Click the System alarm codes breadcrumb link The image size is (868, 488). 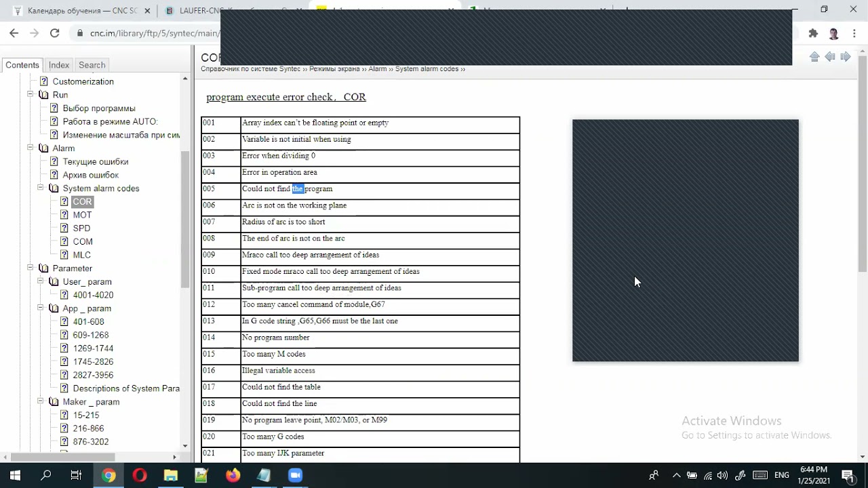pyautogui.click(x=427, y=69)
